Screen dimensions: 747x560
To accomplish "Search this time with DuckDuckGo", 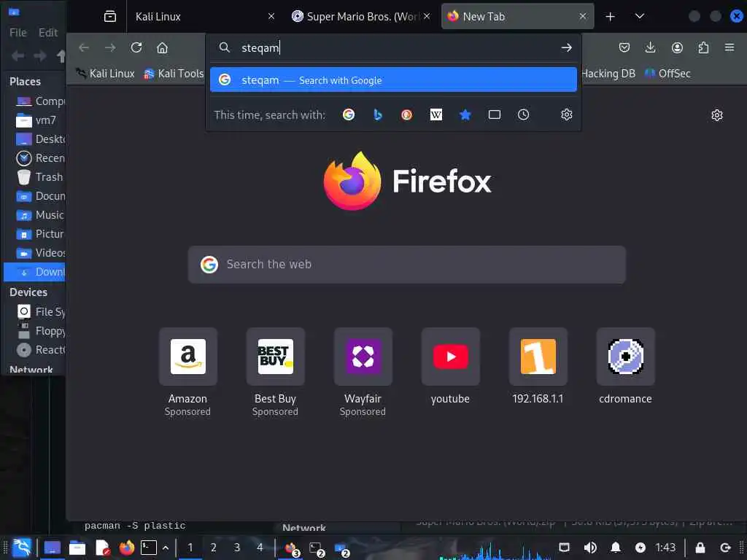I will tap(407, 114).
